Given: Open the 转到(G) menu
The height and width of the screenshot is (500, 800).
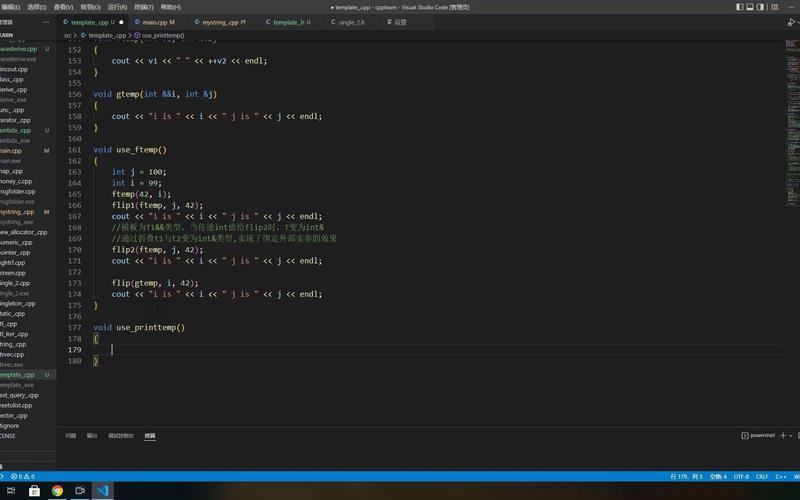Looking at the screenshot, I should coord(90,7).
